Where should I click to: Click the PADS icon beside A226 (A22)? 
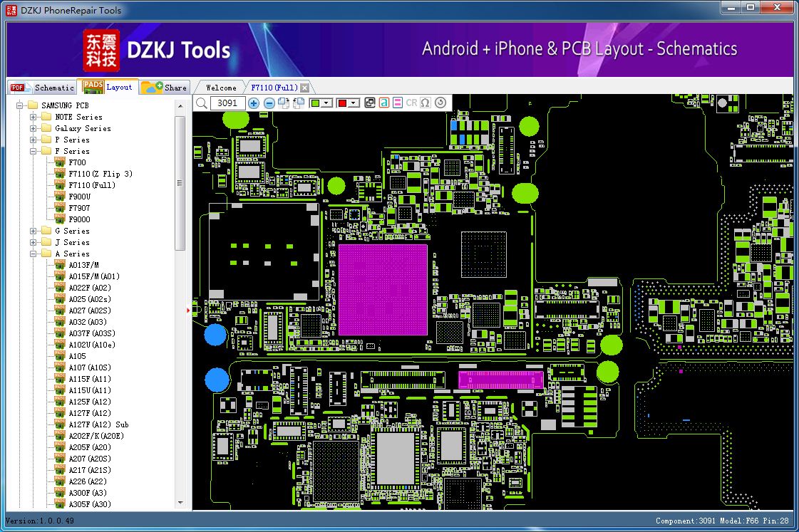[60, 481]
